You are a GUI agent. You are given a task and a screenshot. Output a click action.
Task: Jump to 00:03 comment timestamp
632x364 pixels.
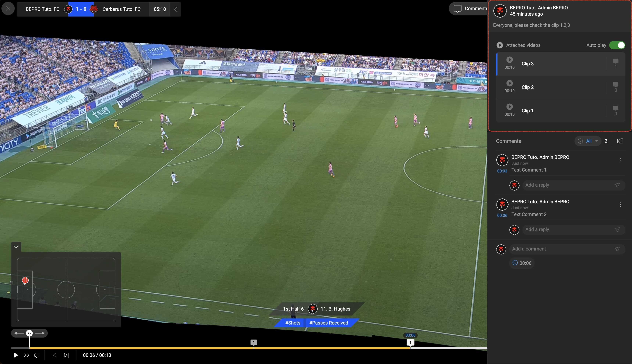click(x=502, y=171)
